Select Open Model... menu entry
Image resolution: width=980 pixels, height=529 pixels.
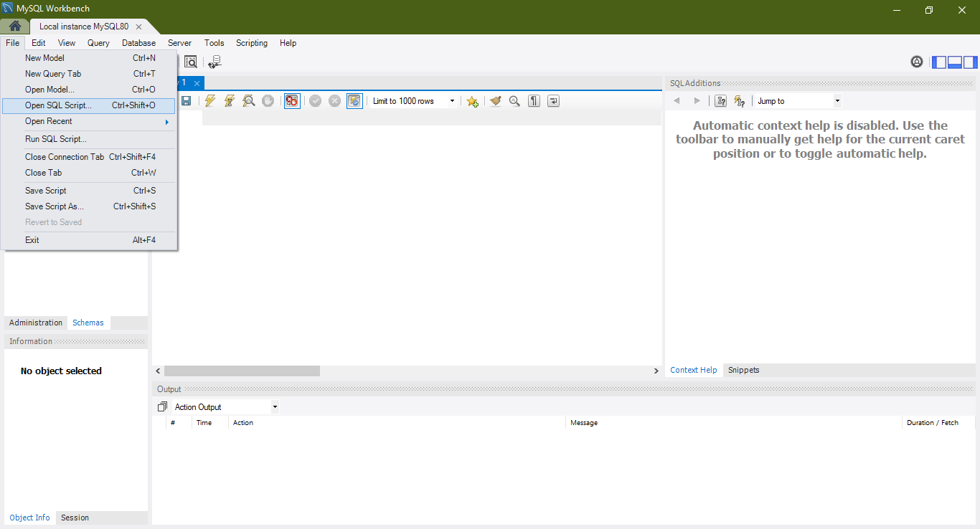[89, 90]
